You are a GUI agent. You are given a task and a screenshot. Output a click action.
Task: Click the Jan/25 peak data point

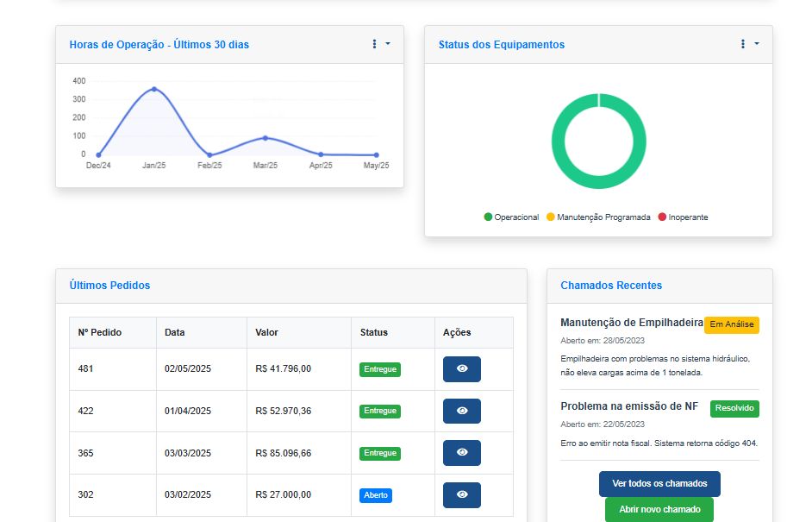click(x=154, y=89)
